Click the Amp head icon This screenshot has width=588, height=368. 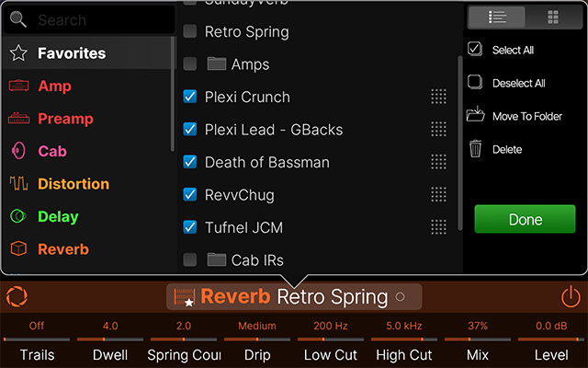tap(18, 86)
